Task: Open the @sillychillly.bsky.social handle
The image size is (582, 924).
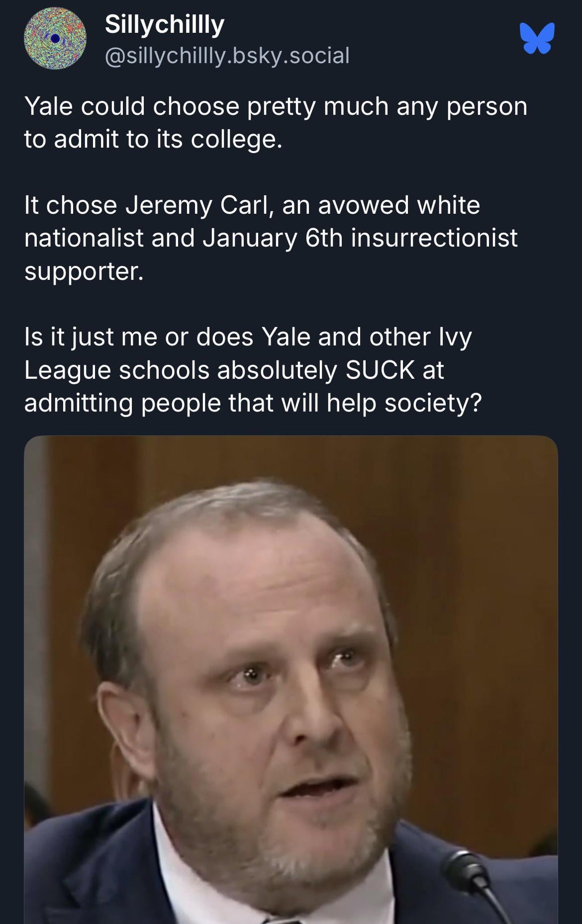Action: 227,55
